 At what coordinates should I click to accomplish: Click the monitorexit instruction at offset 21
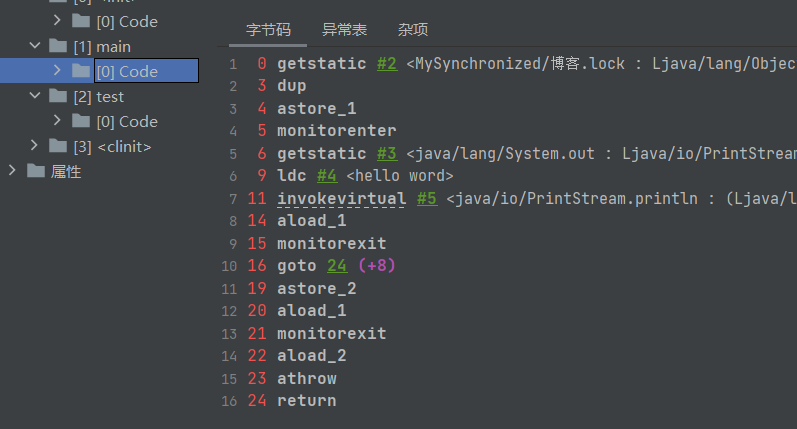pyautogui.click(x=331, y=333)
